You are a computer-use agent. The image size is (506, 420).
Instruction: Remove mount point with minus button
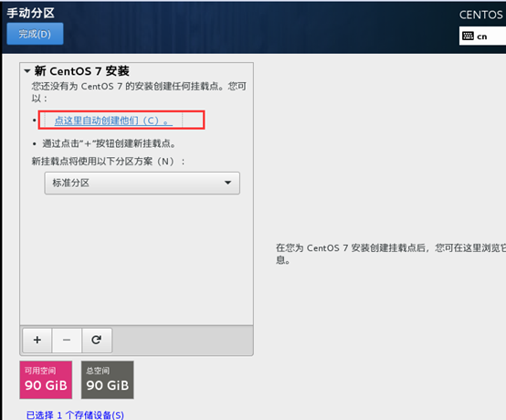(x=67, y=340)
